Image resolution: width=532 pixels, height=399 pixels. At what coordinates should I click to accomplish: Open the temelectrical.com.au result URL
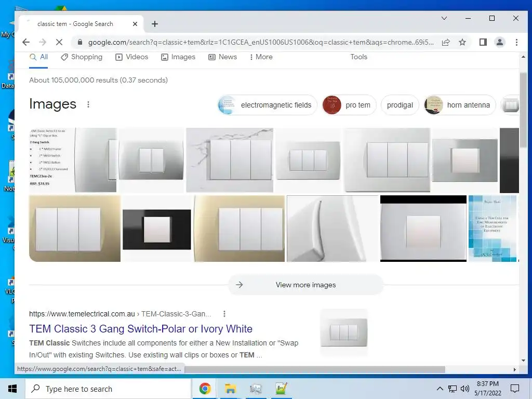coord(120,314)
